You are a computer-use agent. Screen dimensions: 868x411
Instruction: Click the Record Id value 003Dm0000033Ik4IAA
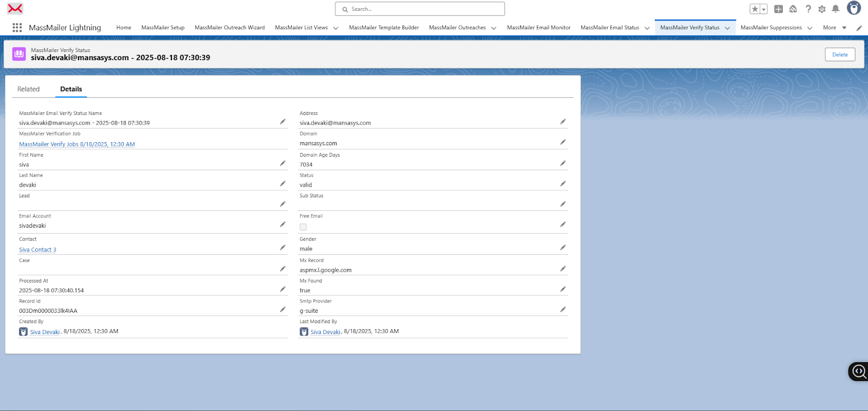click(48, 311)
